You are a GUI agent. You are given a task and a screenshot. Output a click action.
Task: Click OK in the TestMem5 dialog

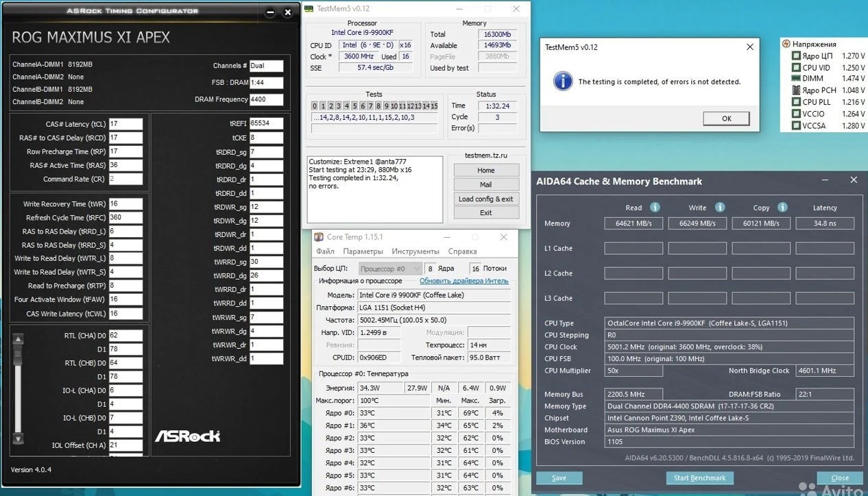[x=727, y=119]
